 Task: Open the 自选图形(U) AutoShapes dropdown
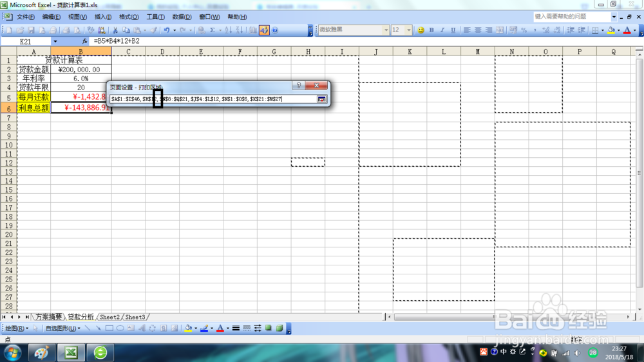click(x=62, y=329)
